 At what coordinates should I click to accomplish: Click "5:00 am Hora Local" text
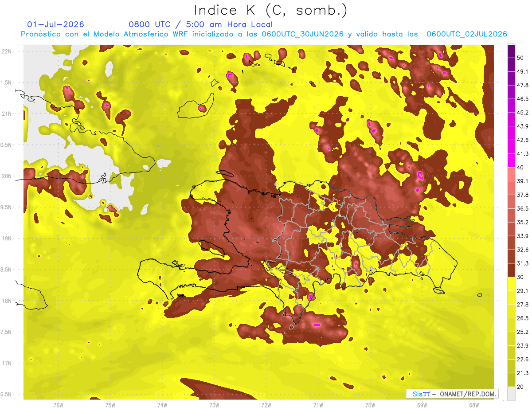[x=230, y=24]
